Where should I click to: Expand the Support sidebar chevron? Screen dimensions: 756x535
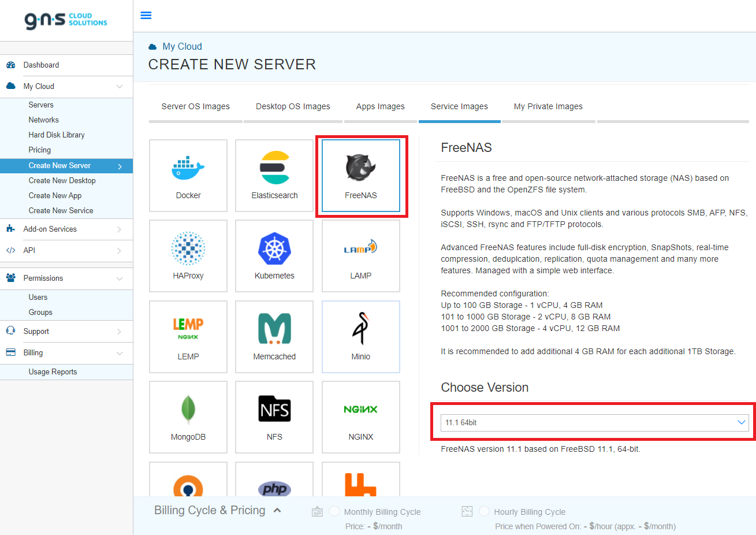pyautogui.click(x=120, y=332)
